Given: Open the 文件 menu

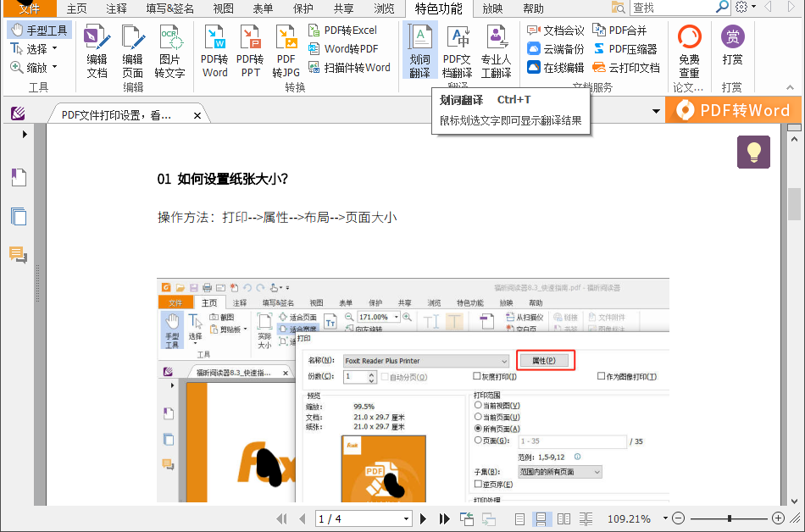Looking at the screenshot, I should point(30,8).
